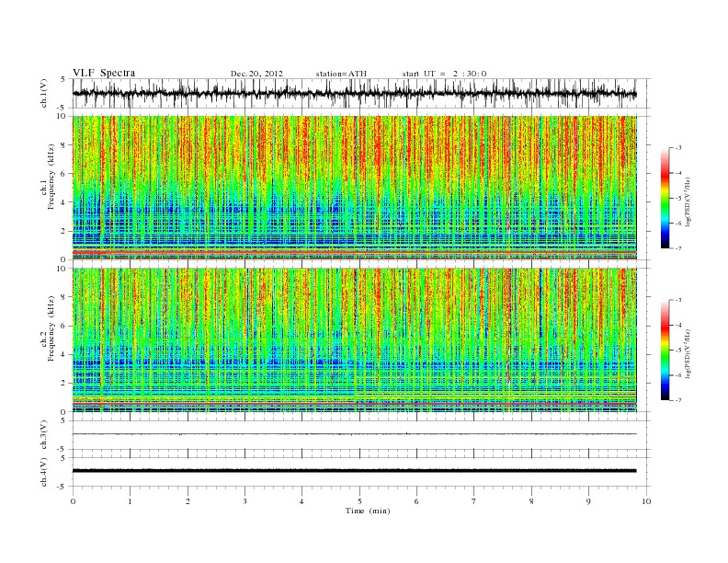The image size is (728, 563).
Task: Click the "-5" label on ch.1 color bar
Action: tap(677, 199)
